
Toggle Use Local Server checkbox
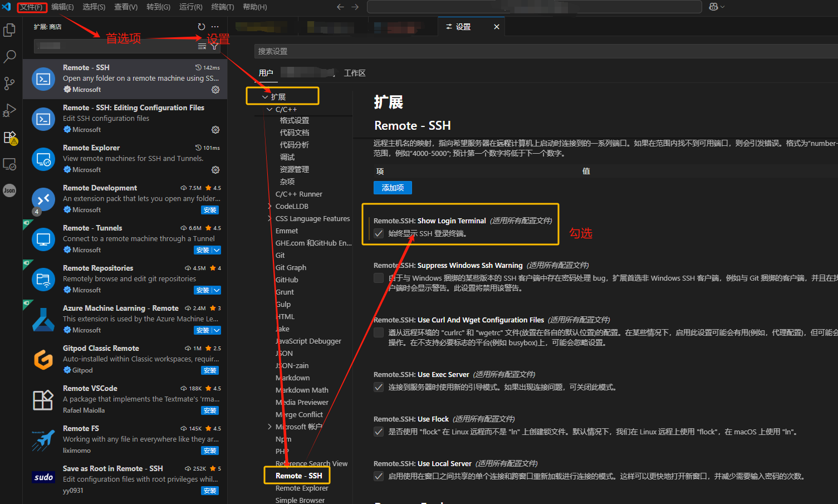tap(379, 476)
